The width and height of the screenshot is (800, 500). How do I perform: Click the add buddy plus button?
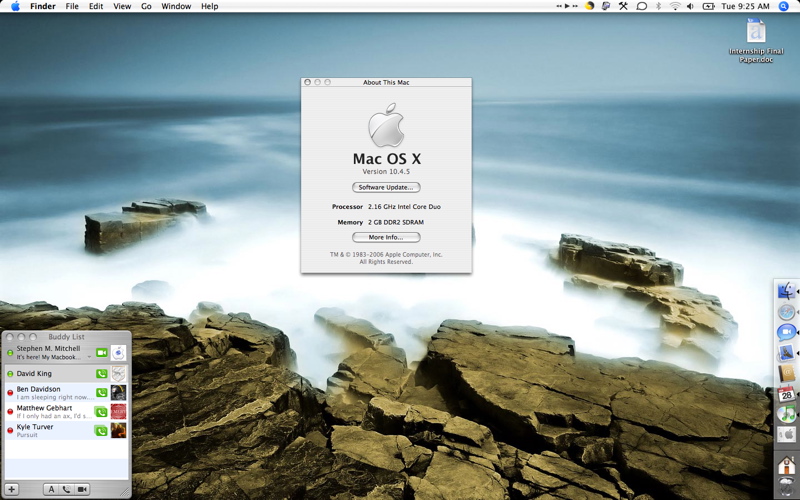[x=12, y=489]
